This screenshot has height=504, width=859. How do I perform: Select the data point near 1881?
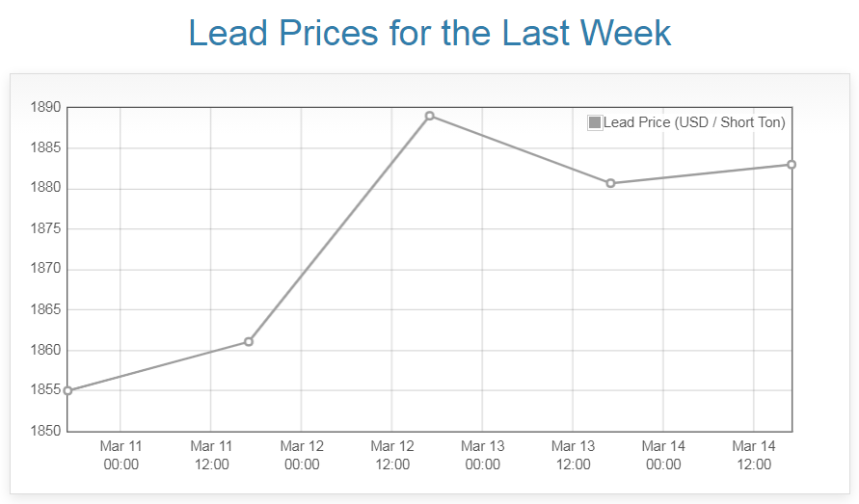(610, 183)
